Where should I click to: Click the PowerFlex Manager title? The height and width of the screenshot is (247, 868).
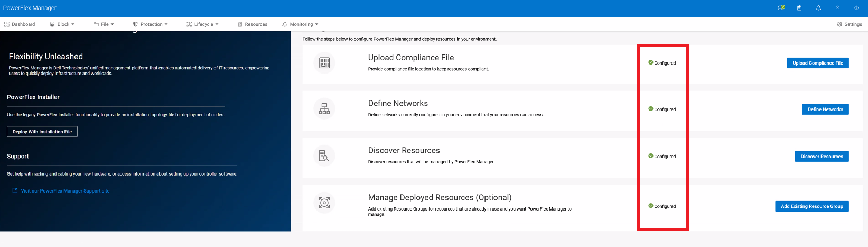pos(30,8)
